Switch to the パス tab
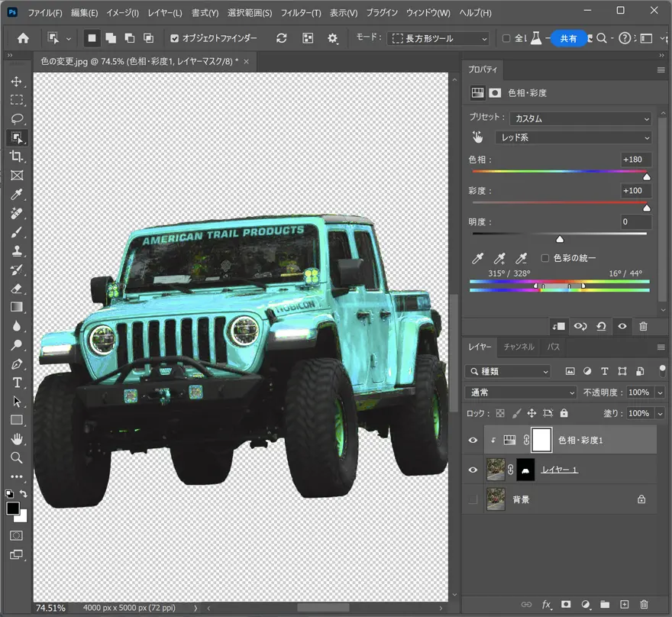The width and height of the screenshot is (672, 617). tap(554, 347)
